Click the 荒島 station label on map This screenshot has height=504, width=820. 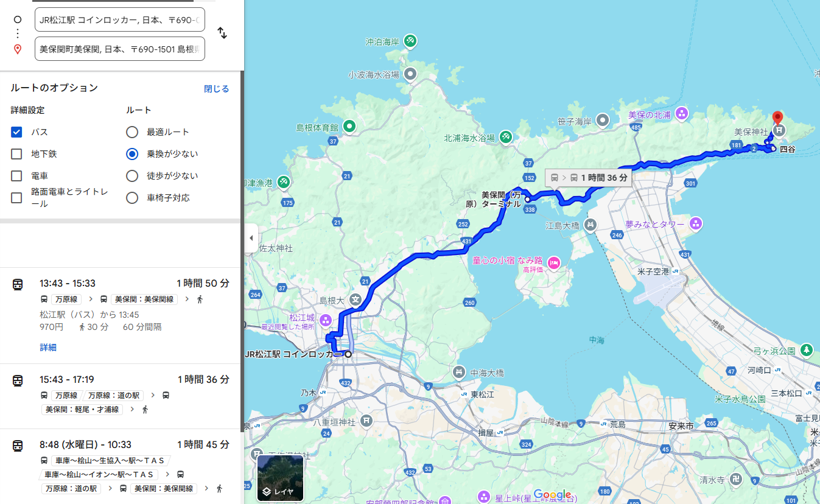click(x=618, y=424)
